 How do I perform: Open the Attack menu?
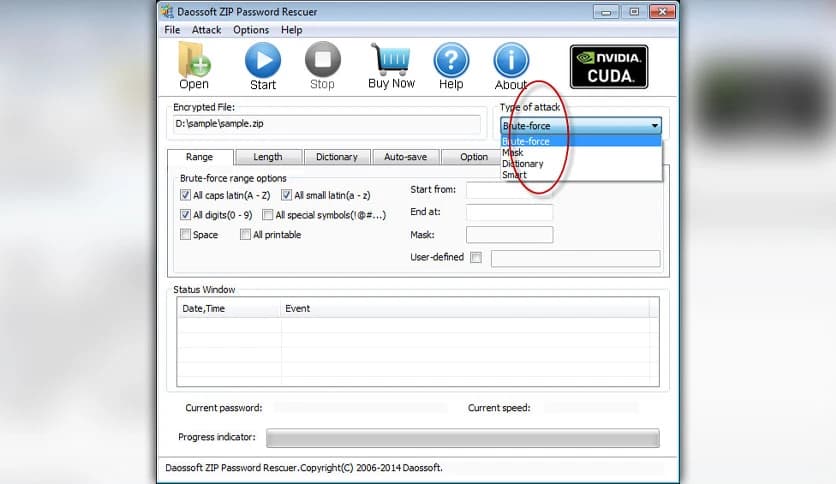click(x=206, y=30)
